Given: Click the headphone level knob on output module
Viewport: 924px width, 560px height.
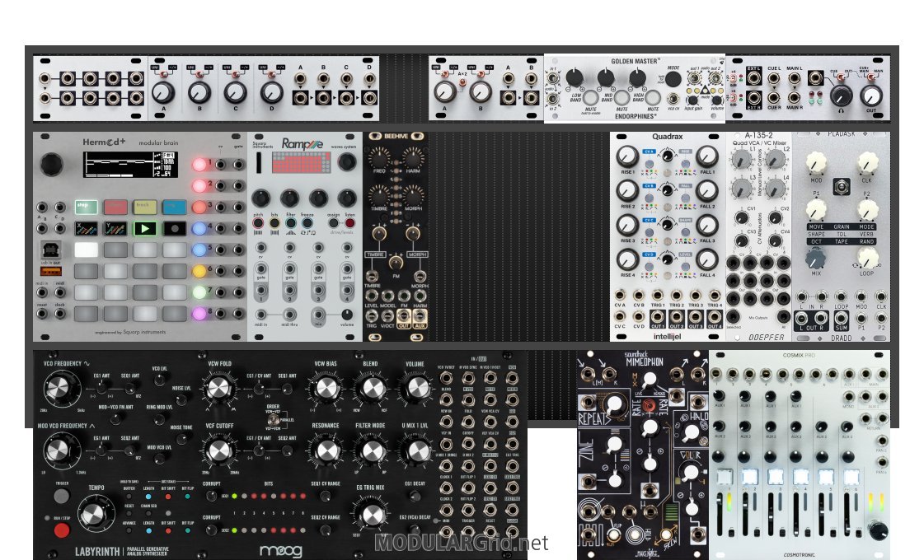Looking at the screenshot, I should click(x=841, y=96).
